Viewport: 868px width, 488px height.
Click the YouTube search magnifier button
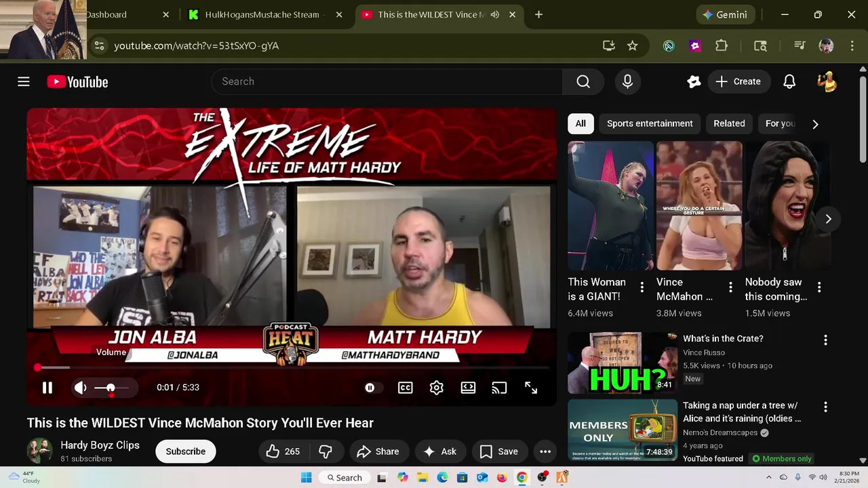tap(583, 81)
